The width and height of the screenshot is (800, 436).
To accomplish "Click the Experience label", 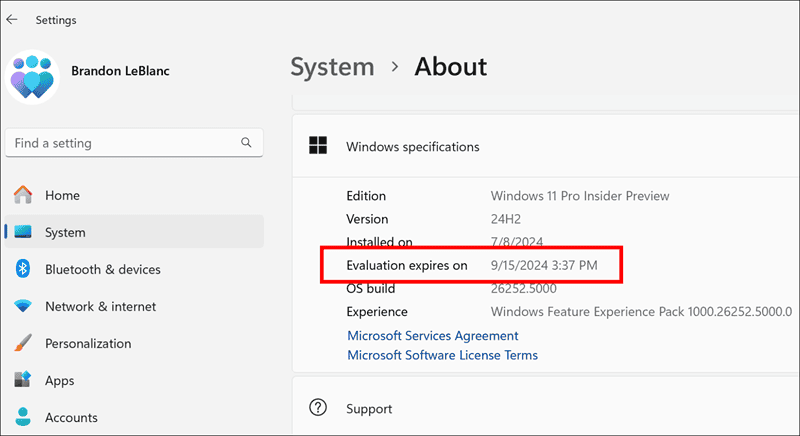I will 377,312.
